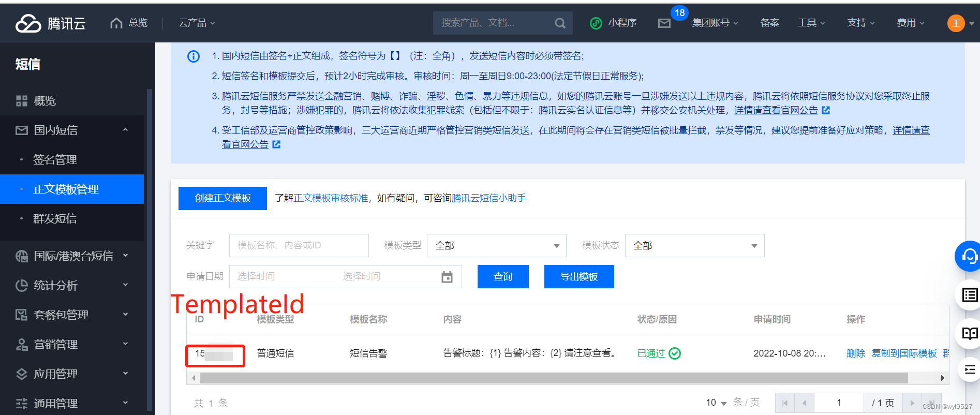Click the table horizontal scrollbar
The image size is (980, 415).
(554, 378)
